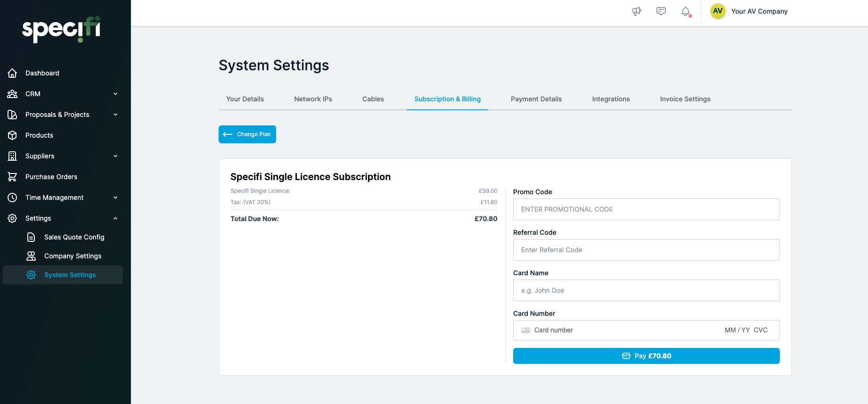Focus the Referral Code input
Screen dimensions: 868x404
pos(646,250)
